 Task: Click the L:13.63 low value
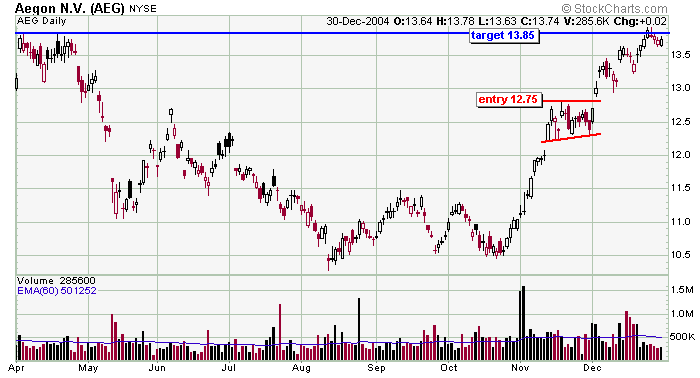[x=497, y=21]
